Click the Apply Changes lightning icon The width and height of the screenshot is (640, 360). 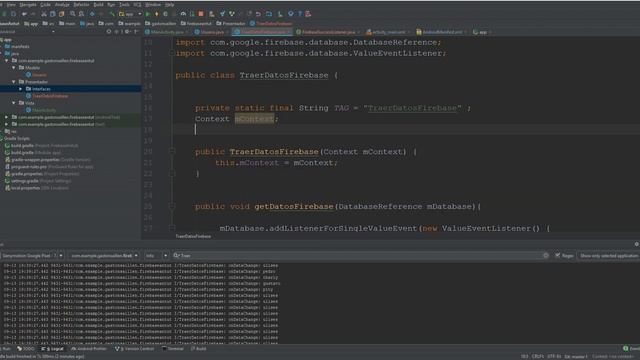(156, 14)
